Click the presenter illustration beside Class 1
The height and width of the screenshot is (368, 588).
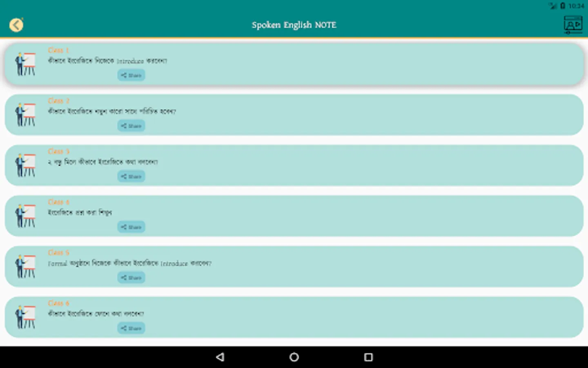25,63
